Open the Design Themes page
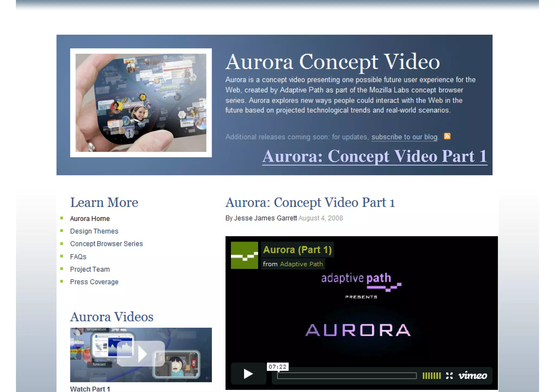Viewport: 555px width, 392px height. [94, 231]
